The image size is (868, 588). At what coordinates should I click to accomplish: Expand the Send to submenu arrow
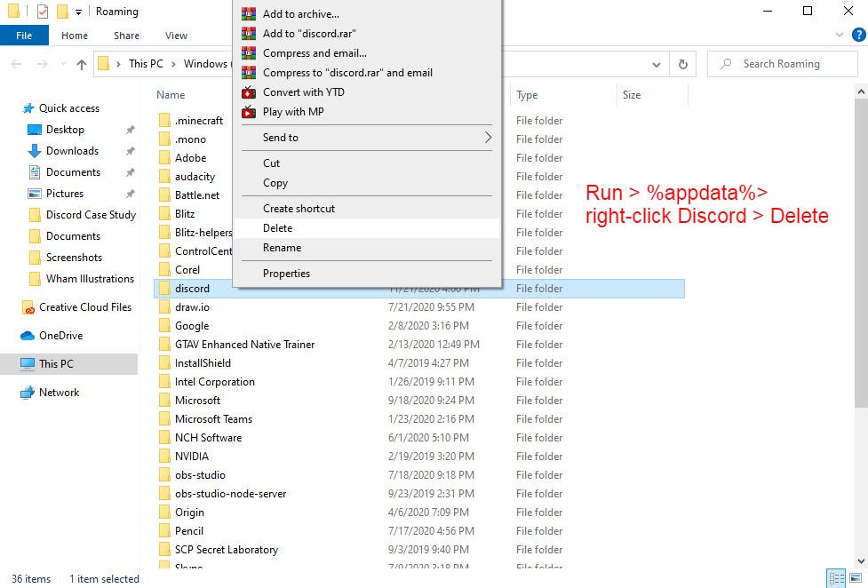(488, 138)
